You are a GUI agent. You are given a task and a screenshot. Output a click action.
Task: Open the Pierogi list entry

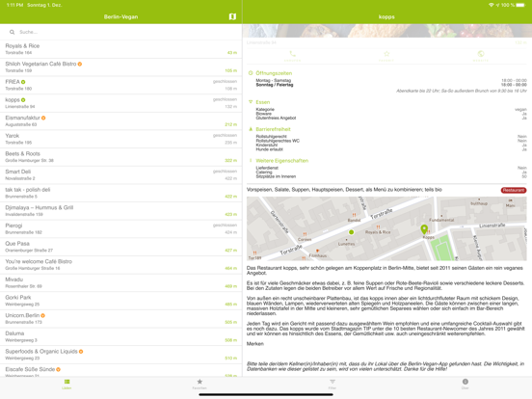[120, 229]
